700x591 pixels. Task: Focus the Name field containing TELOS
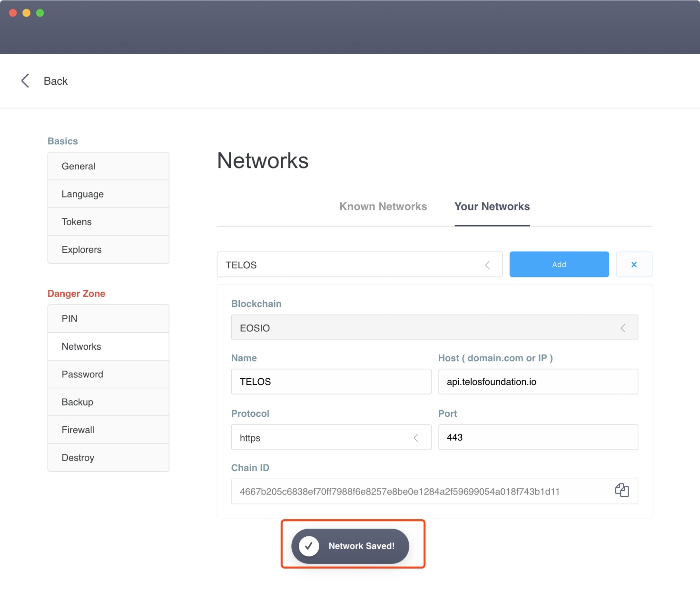tap(331, 382)
